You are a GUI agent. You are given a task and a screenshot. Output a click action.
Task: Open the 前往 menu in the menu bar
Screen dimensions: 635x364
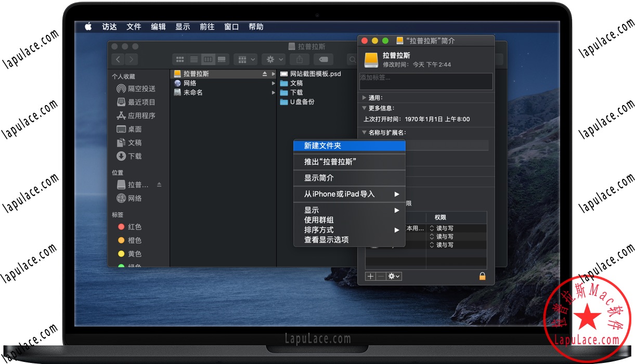pos(206,27)
